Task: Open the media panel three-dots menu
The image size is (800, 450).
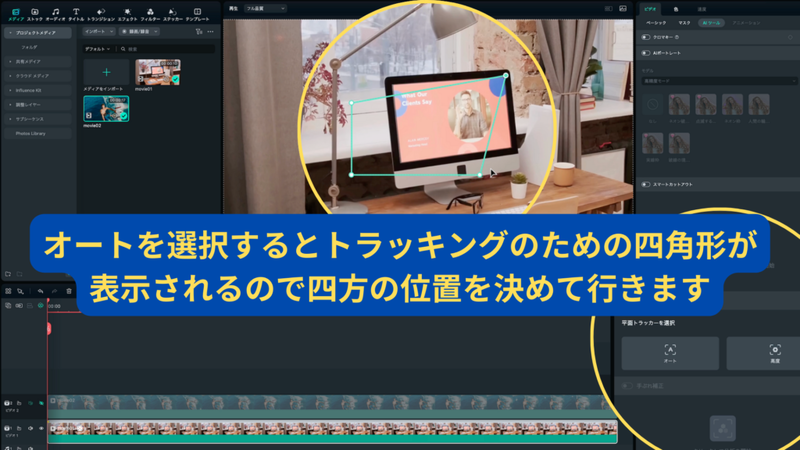Action: (211, 32)
